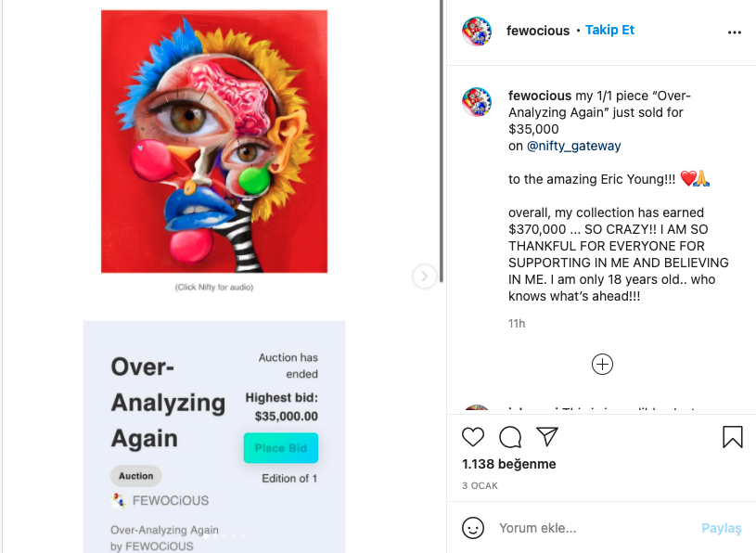756x553 pixels.
Task: Open the three-dot more options menu
Action: [x=735, y=32]
